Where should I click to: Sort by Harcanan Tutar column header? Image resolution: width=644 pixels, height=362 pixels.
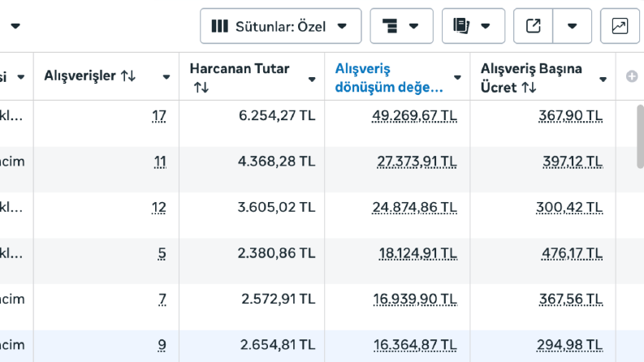click(x=240, y=68)
